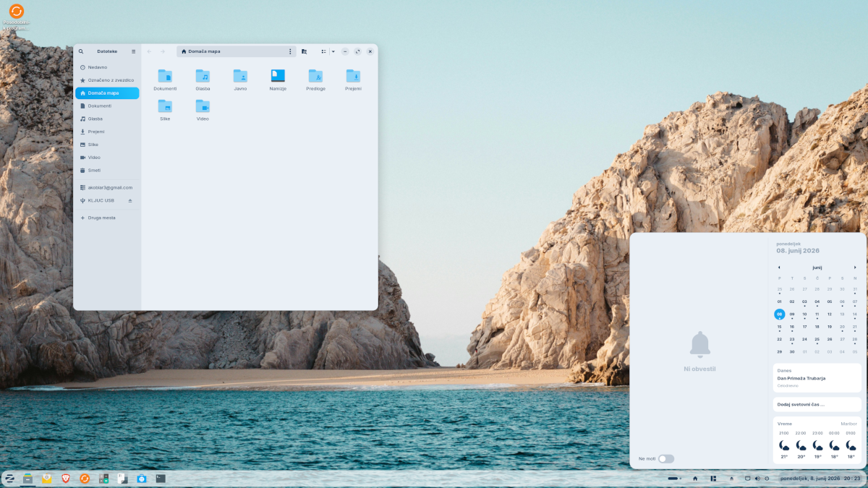This screenshot has height=488, width=868.
Task: Click Dodaj svetovni čas …
Action: coord(817,404)
